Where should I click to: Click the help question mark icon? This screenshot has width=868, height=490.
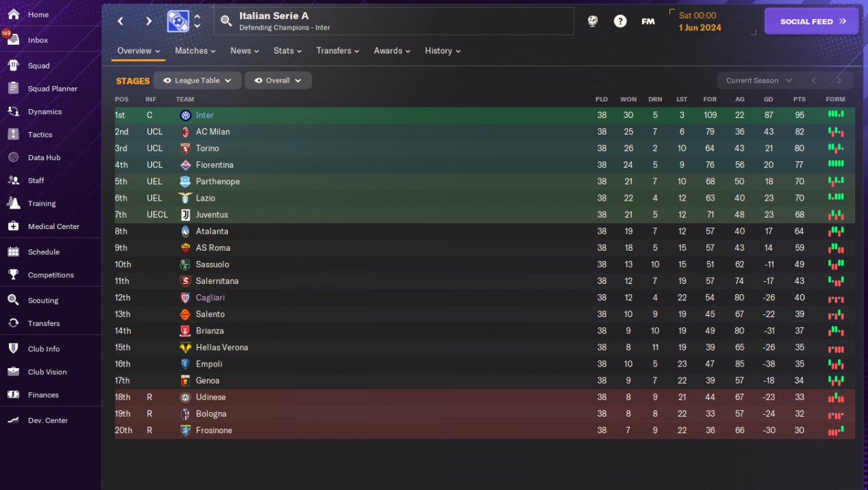point(620,22)
